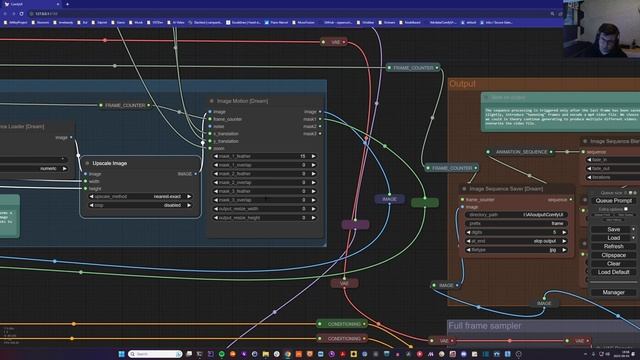640x360 pixels.
Task: Select the green CONDITIONING reroute node
Action: pyautogui.click(x=343, y=324)
